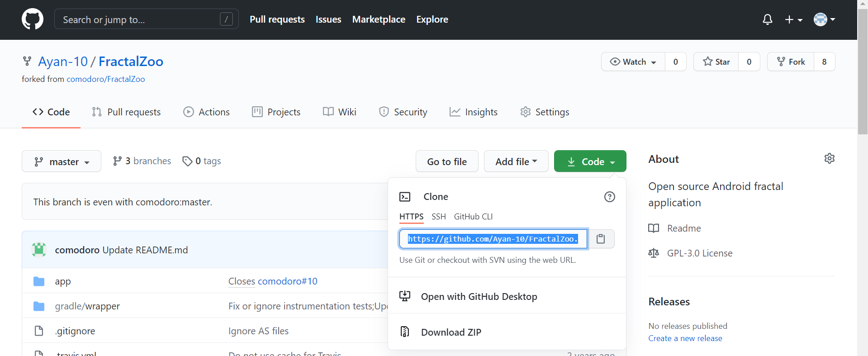Image resolution: width=868 pixels, height=356 pixels.
Task: Click the forks count 8
Action: point(824,62)
